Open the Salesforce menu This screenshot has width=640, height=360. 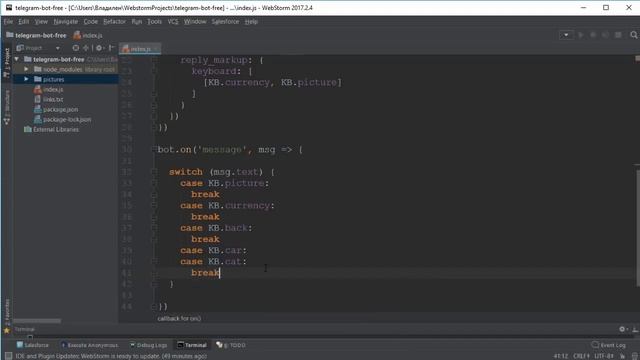225,22
